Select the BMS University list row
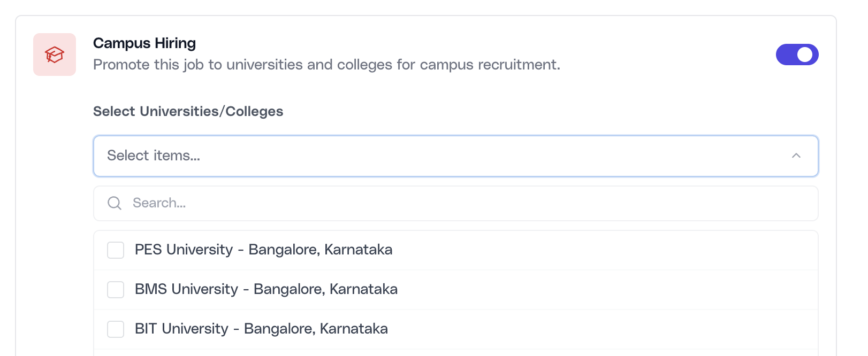868x356 pixels. (265, 289)
